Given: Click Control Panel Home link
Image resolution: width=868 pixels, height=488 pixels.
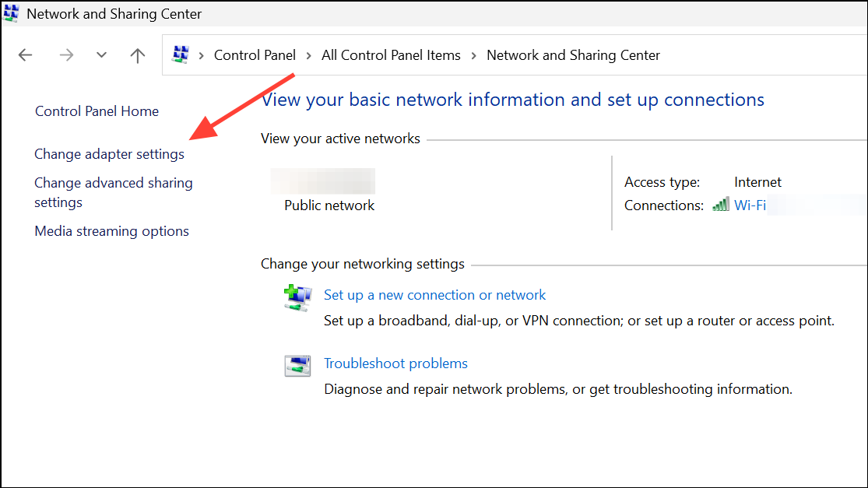Looking at the screenshot, I should (97, 111).
